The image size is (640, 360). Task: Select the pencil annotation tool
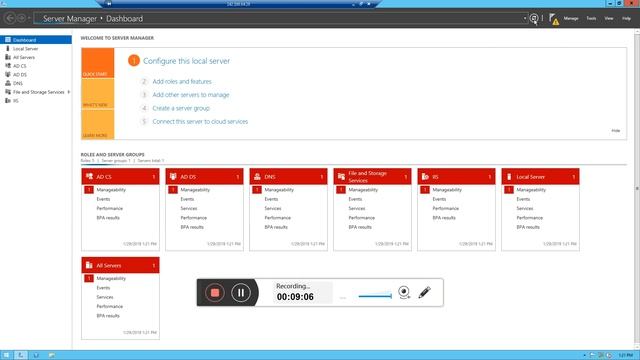pos(424,292)
